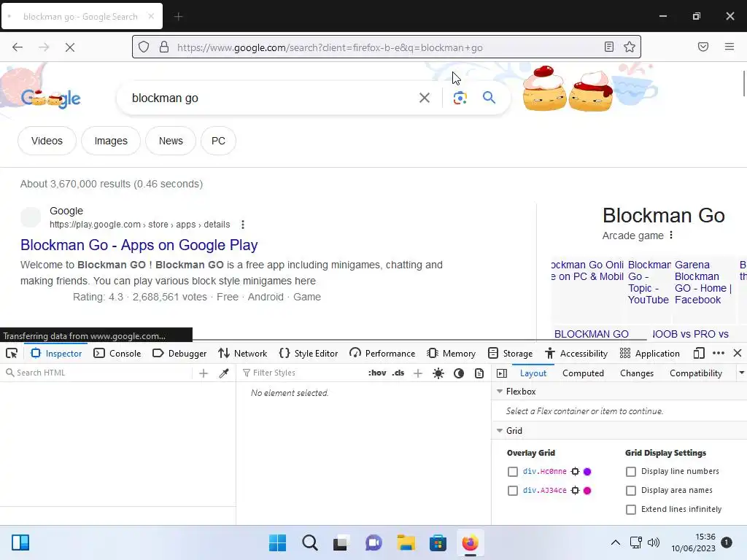Open tracking protection shield icon
Viewport: 747px width, 560px height.
click(144, 47)
